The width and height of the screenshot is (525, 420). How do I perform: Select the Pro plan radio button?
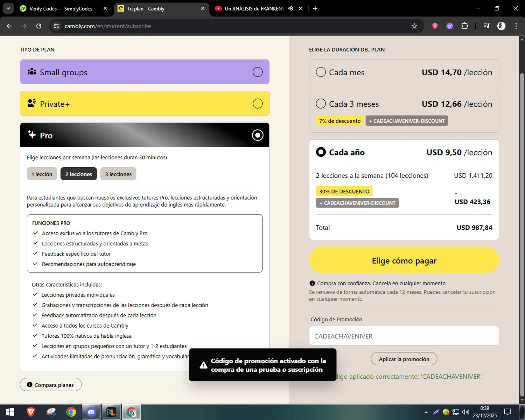(258, 135)
